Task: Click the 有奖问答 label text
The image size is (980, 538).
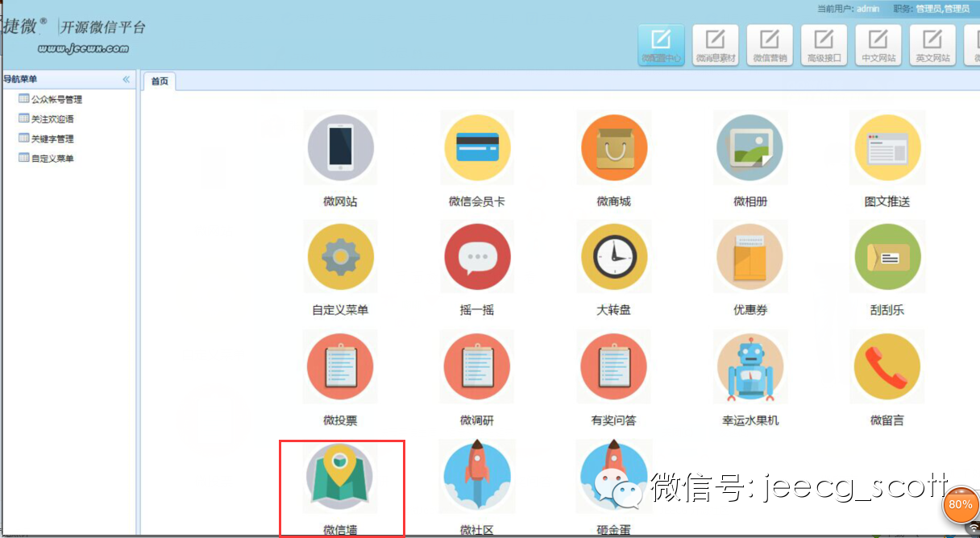Action: [614, 420]
